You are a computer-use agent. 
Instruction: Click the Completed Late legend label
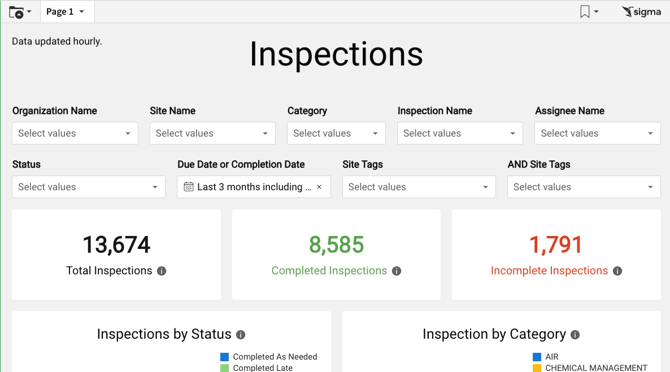pyautogui.click(x=263, y=368)
